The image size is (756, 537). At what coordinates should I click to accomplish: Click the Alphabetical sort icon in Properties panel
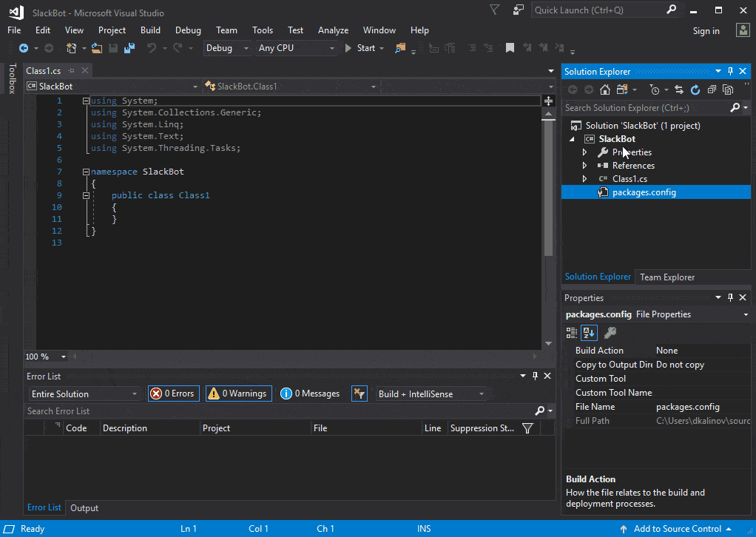point(589,333)
